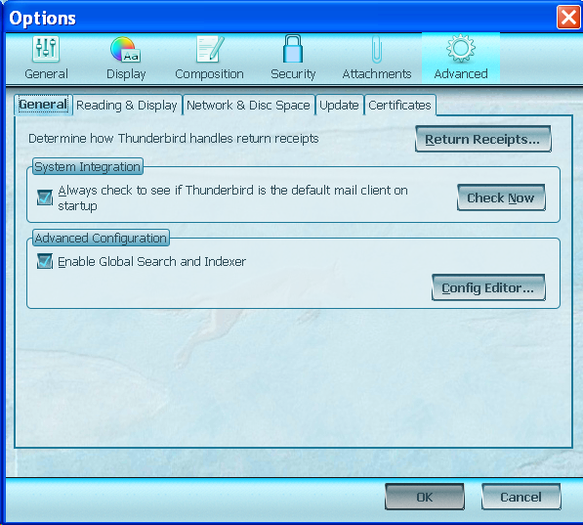
Task: Open the Composition notepad icon
Action: [x=210, y=49]
